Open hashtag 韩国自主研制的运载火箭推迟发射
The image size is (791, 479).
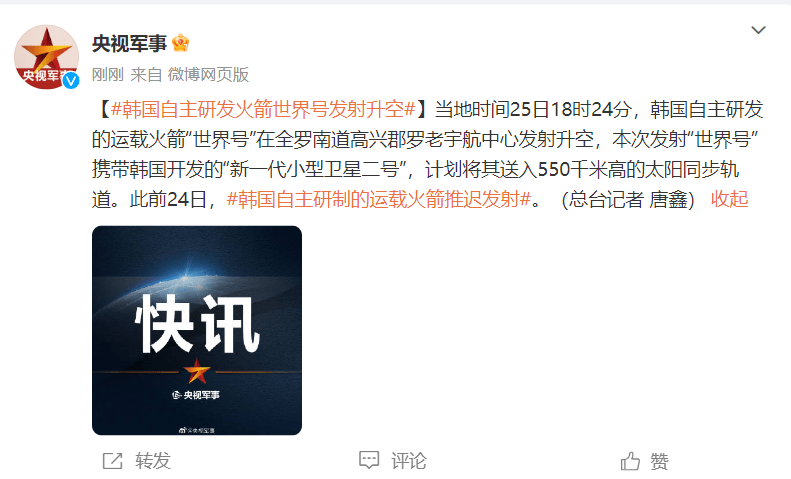coord(379,200)
